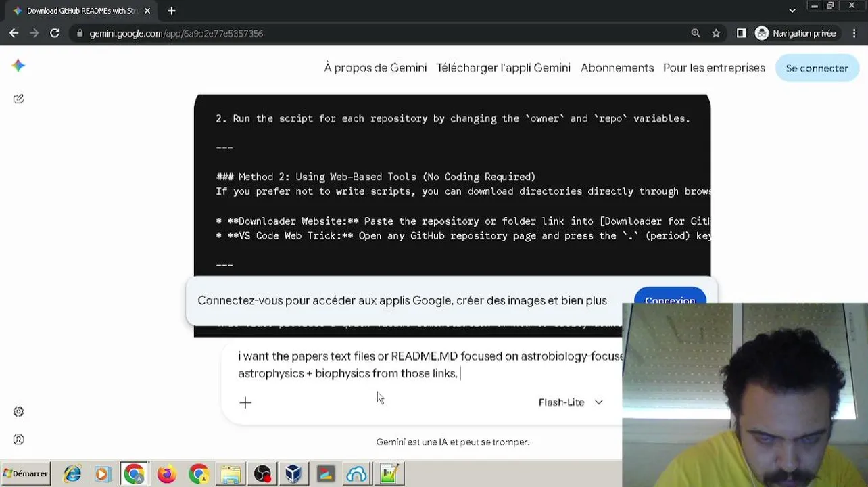Open Windows Media Player from taskbar
Viewport: 868px width, 487px height.
click(x=102, y=474)
